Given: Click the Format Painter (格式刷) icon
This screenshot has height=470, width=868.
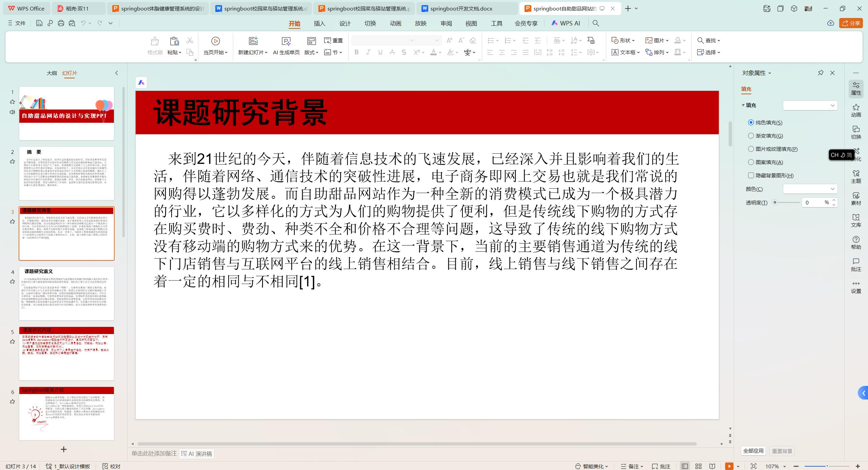Looking at the screenshot, I should (155, 41).
